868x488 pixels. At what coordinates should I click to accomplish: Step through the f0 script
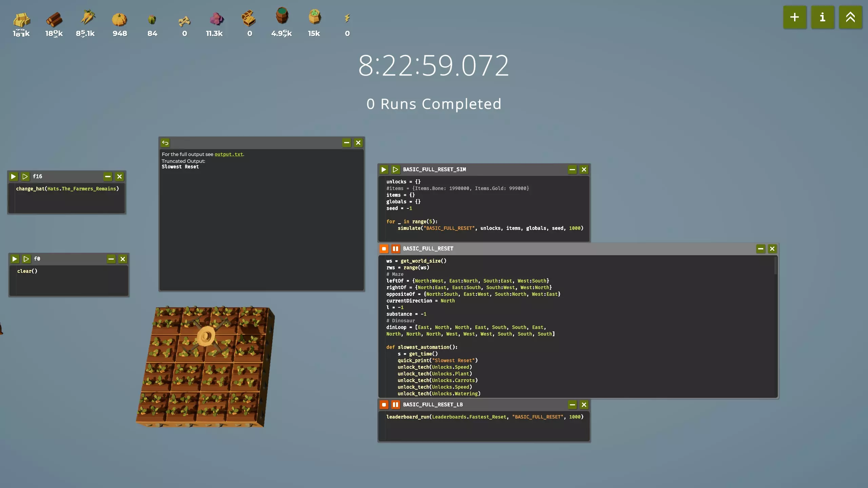pyautogui.click(x=26, y=259)
